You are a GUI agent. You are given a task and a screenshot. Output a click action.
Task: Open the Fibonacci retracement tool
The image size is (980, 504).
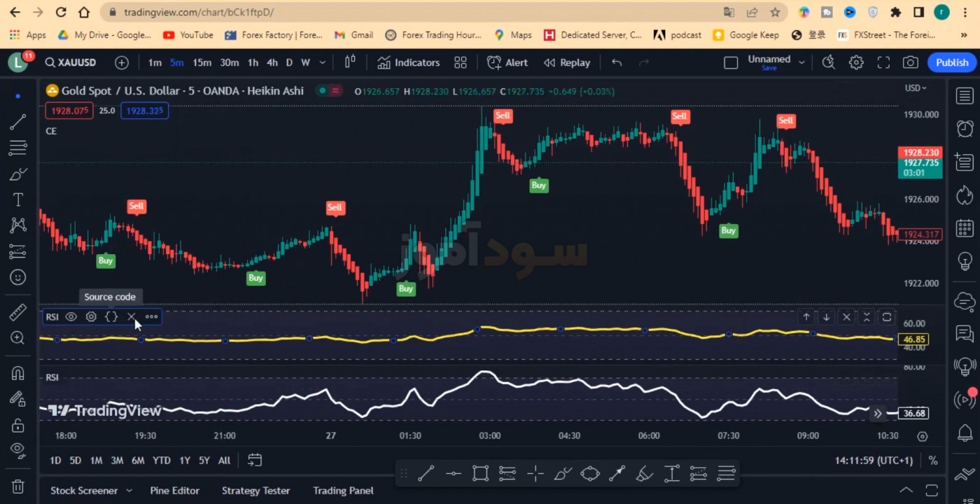[18, 148]
